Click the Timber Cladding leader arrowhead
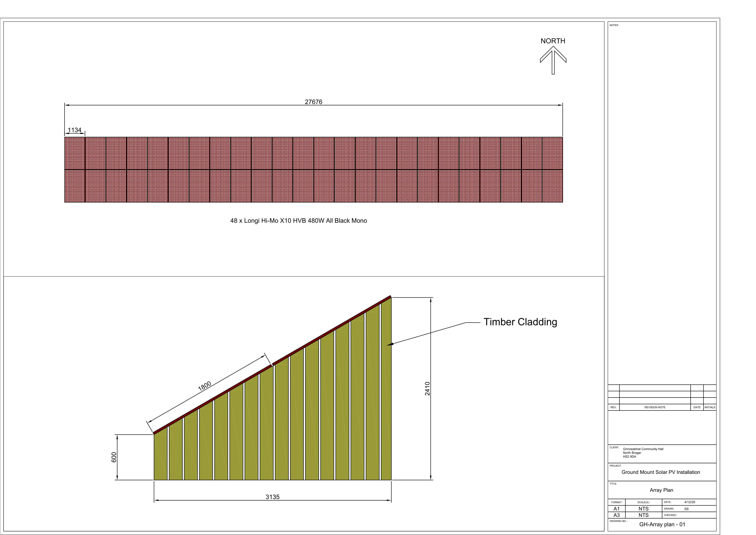 point(390,344)
